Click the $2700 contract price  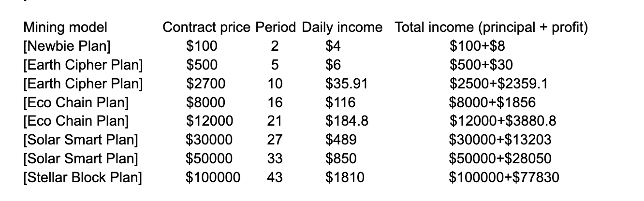(x=205, y=84)
